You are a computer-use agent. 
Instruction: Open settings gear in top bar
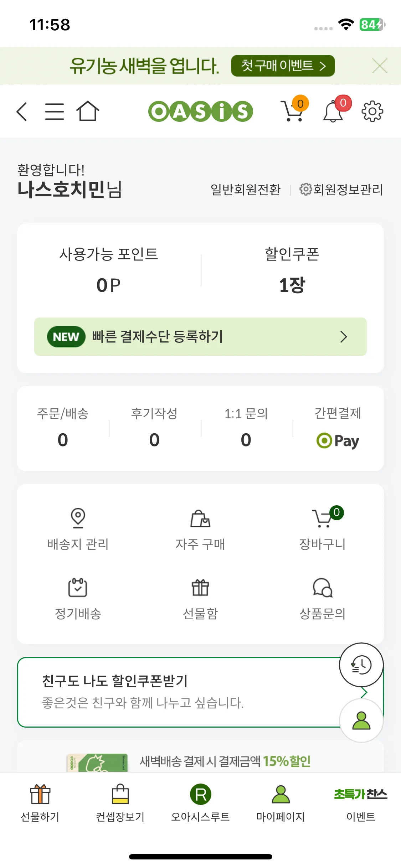pyautogui.click(x=372, y=111)
